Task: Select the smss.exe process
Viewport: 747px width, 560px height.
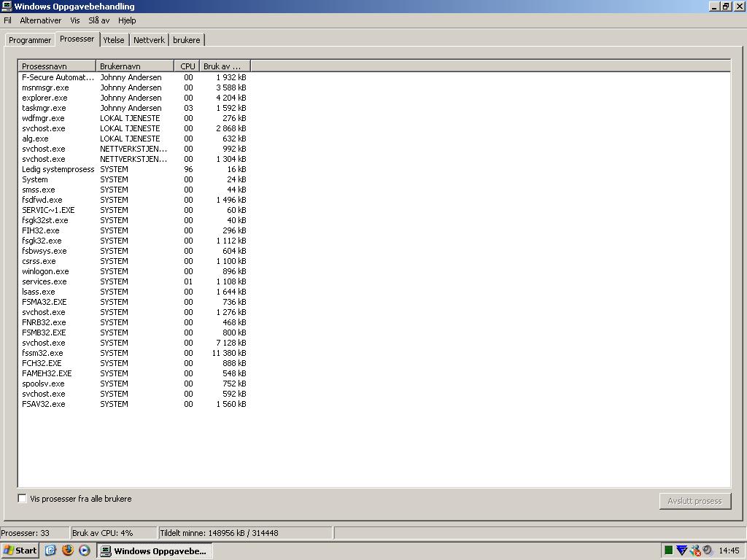Action: 134,190
